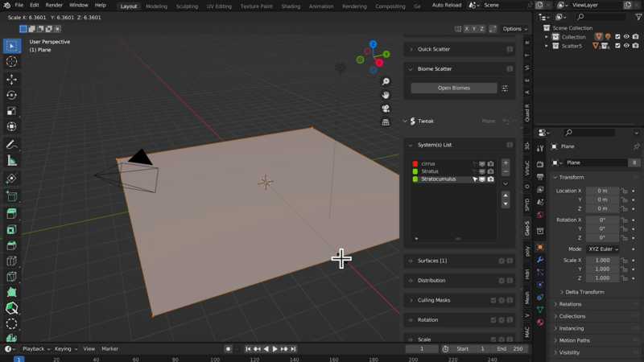Expand the Distribution panel

point(411,281)
